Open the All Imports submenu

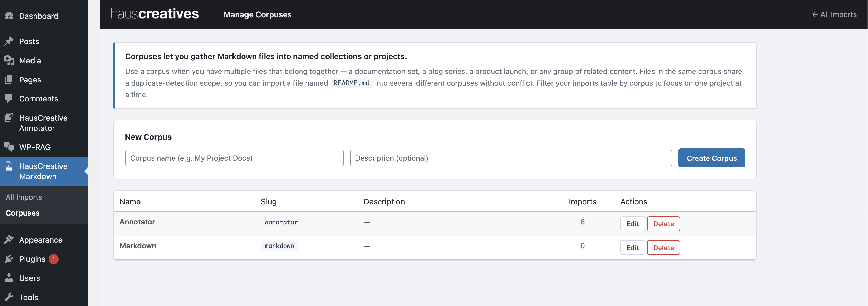[x=24, y=197]
